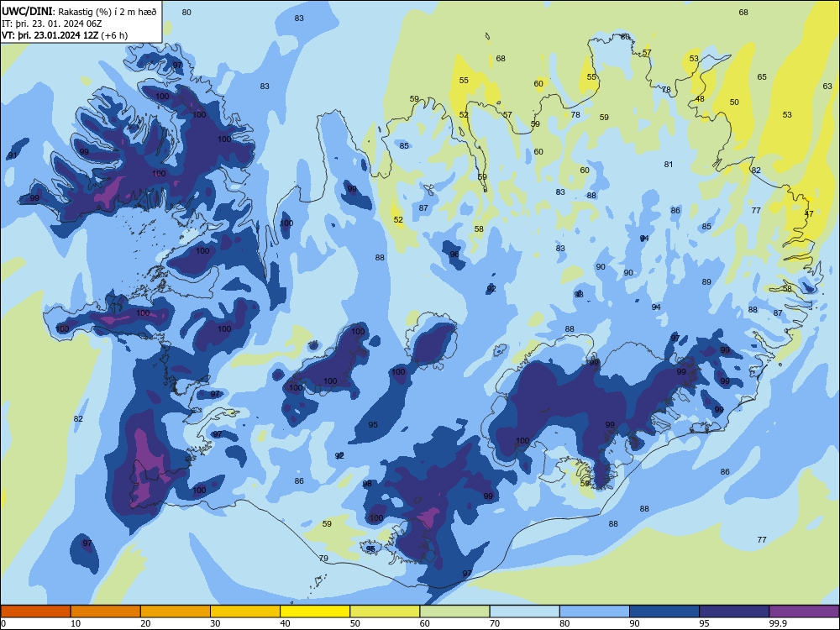Click the color scale tick label 70
Image resolution: width=840 pixels, height=630 pixels.
[495, 623]
